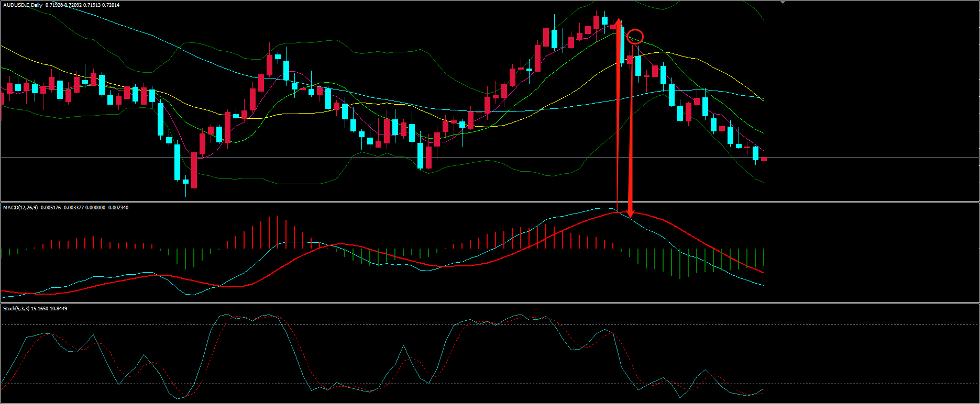This screenshot has width=980, height=404.
Task: Click the AUDUSD.E,Daily chart title label
Action: [23, 5]
